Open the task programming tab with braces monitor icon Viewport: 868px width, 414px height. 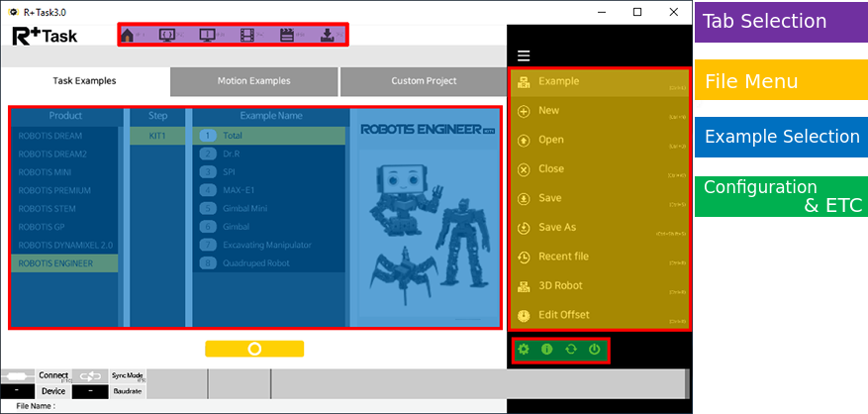pos(167,36)
